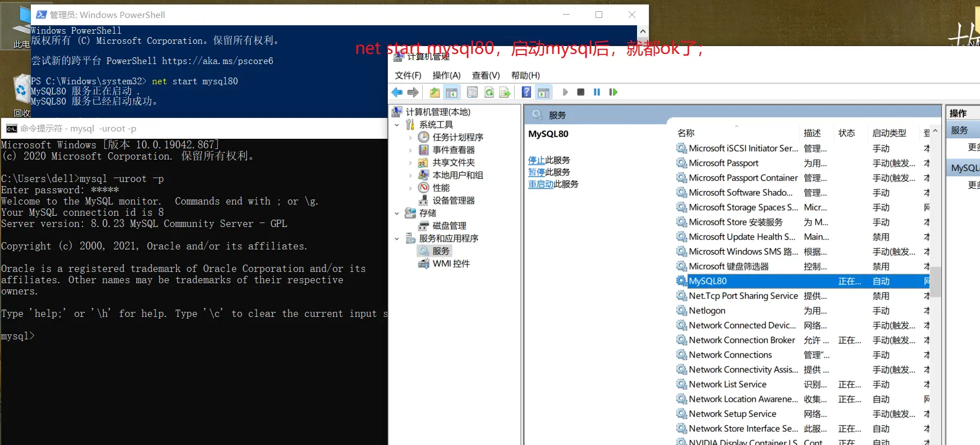This screenshot has width=980, height=445.
Task: Click the Restart Service toolbar icon
Action: tap(613, 92)
